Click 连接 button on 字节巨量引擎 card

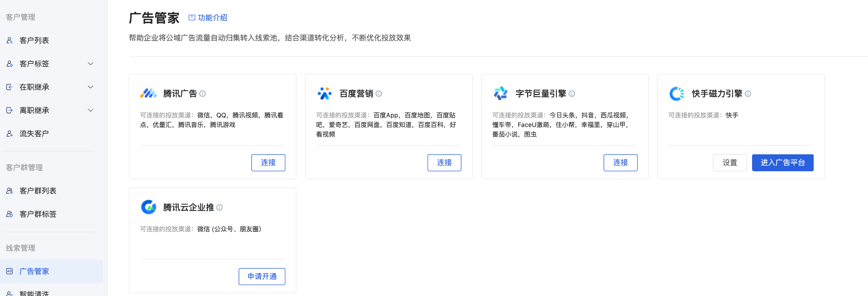point(620,163)
